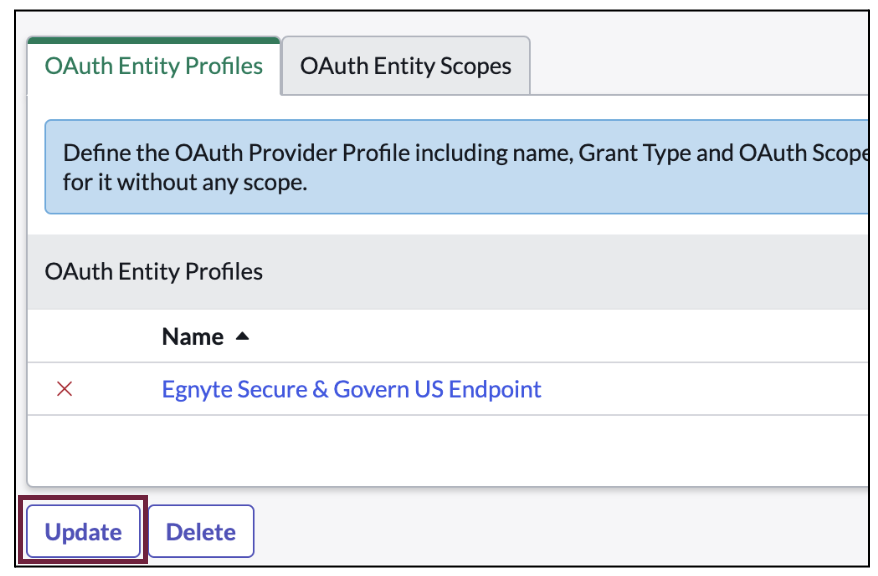The image size is (878, 576).
Task: Click the red X to remove the endpoint entry
Action: pyautogui.click(x=64, y=389)
